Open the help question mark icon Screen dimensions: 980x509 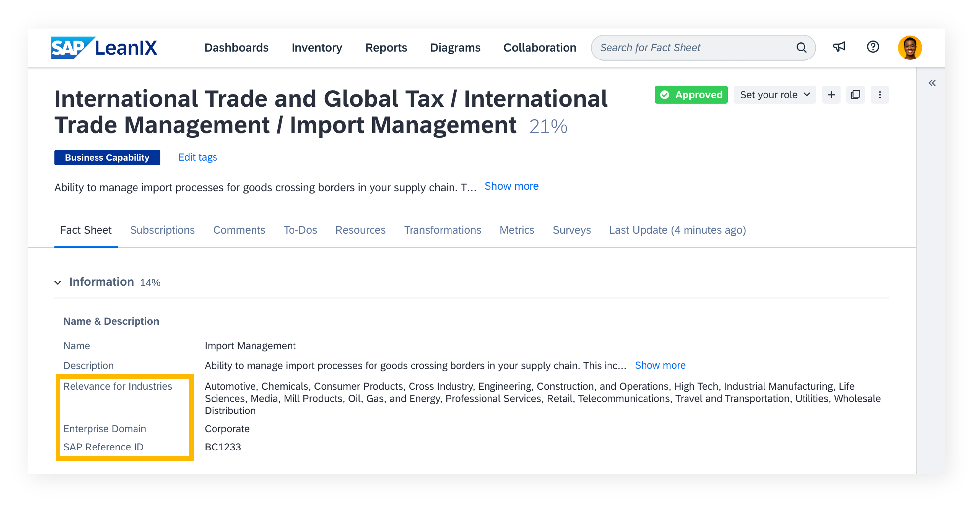(873, 47)
